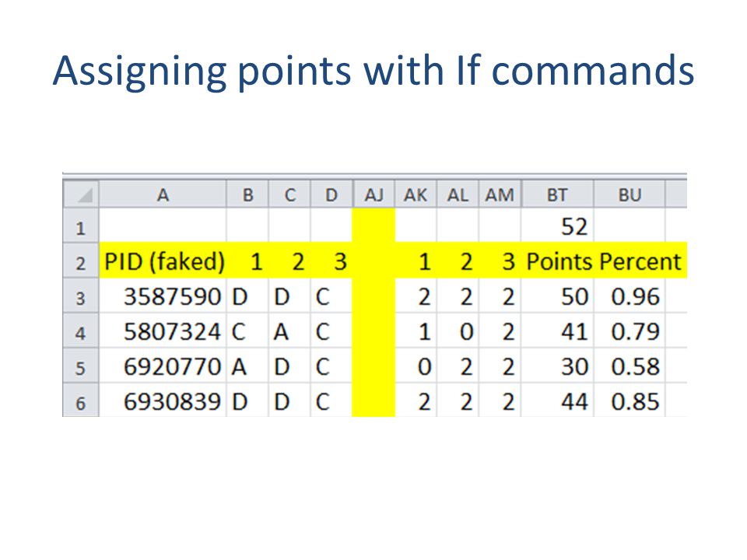Image resolution: width=747 pixels, height=560 pixels.
Task: Click the Percent header cell
Action: pyautogui.click(x=630, y=261)
